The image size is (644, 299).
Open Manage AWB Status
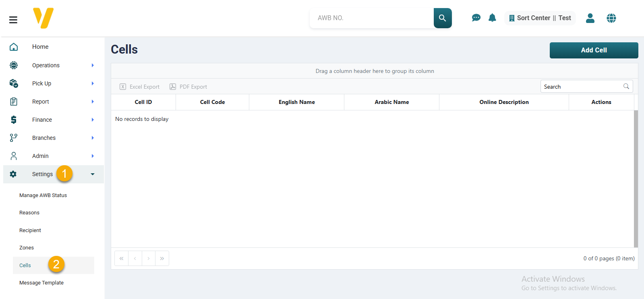pyautogui.click(x=43, y=195)
